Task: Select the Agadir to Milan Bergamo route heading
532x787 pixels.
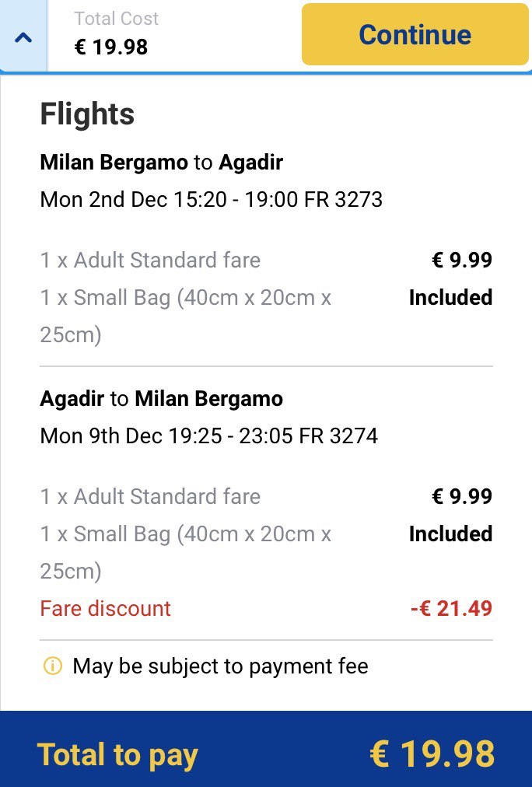Action: pos(161,399)
